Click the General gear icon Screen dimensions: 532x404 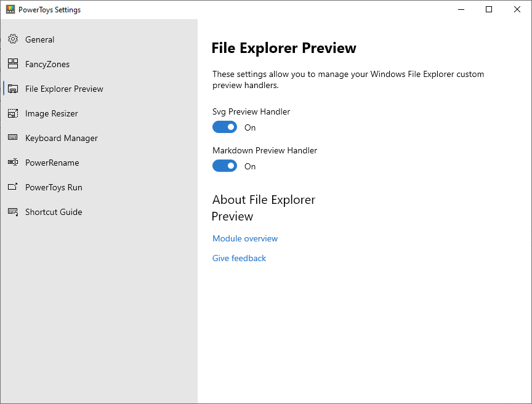tap(13, 39)
